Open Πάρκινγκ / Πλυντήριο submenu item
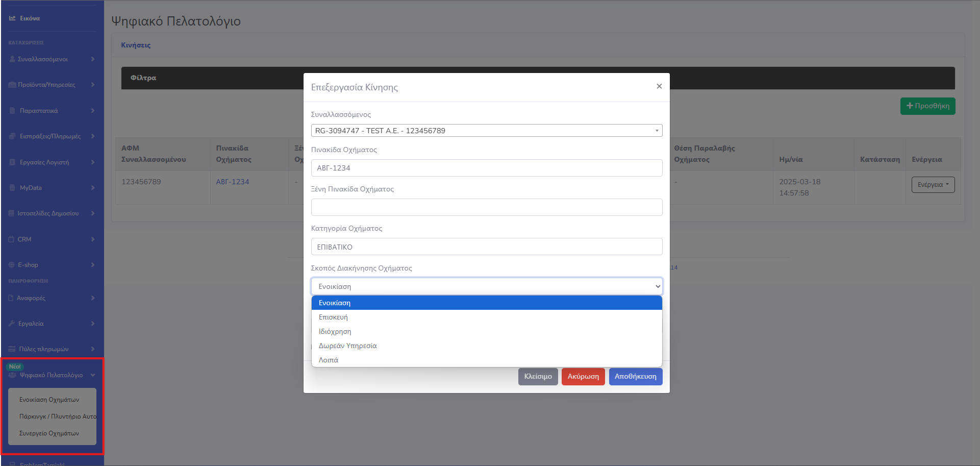The image size is (980, 466). (57, 416)
